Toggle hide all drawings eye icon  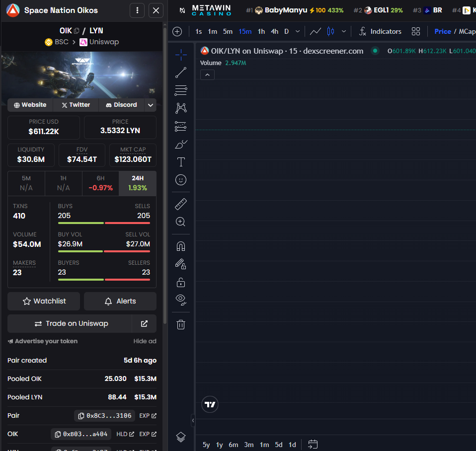coord(181,300)
